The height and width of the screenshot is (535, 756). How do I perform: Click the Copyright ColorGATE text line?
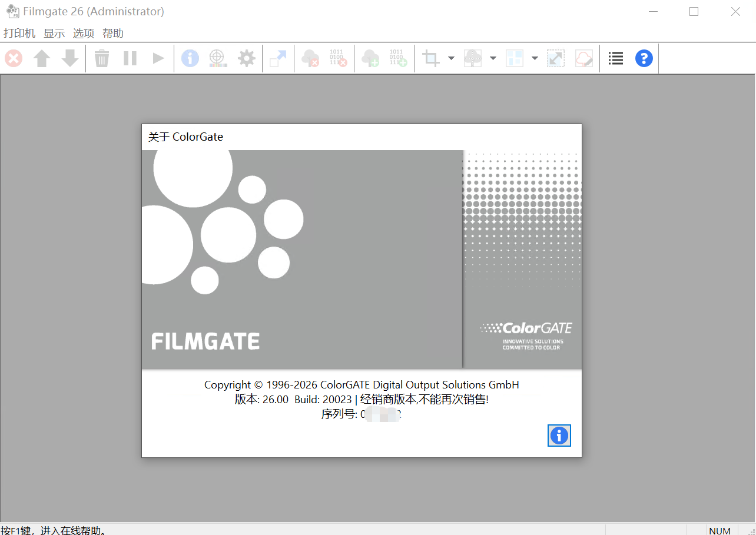click(362, 385)
